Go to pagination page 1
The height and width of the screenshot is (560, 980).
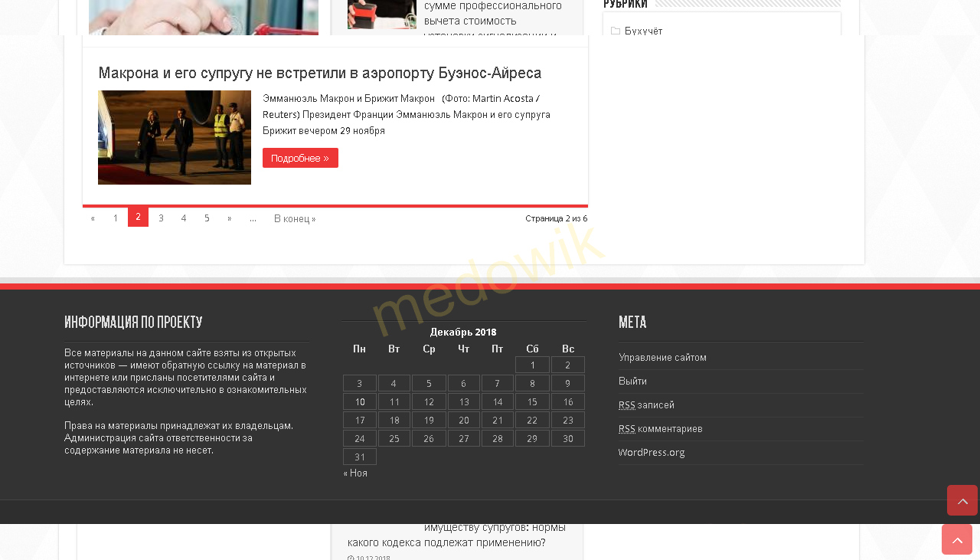[116, 218]
